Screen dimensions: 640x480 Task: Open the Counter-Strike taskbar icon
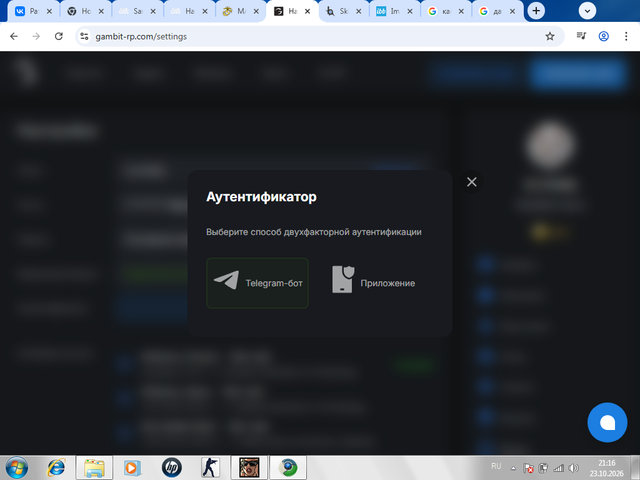tap(210, 467)
